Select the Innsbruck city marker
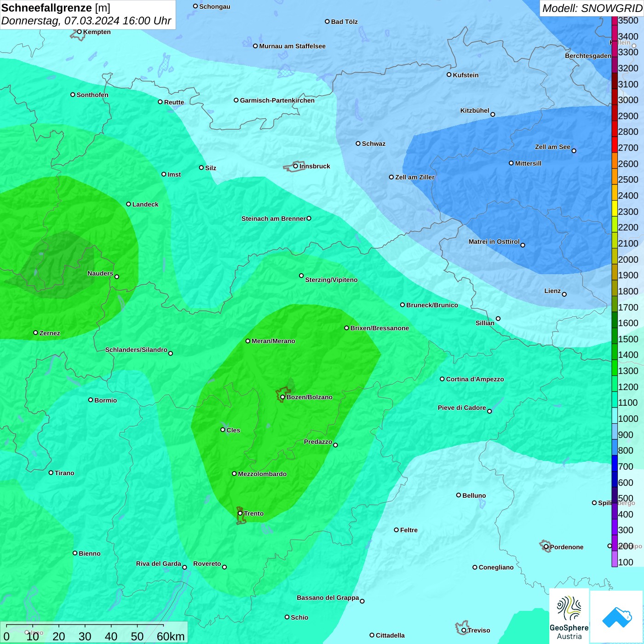Screen dimensions: 644x644 pyautogui.click(x=296, y=166)
